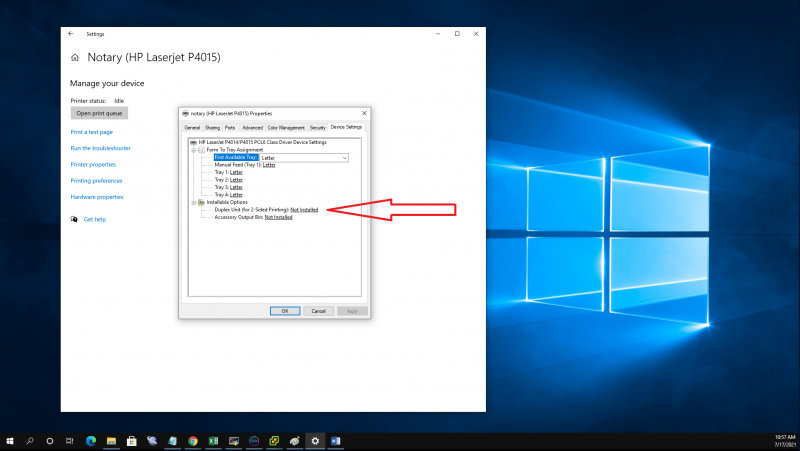Switch to the Color Management tab

[x=286, y=128]
